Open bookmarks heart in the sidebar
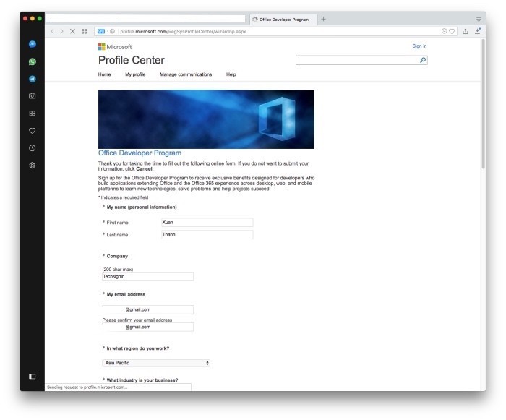The width and height of the screenshot is (506, 420). point(33,131)
